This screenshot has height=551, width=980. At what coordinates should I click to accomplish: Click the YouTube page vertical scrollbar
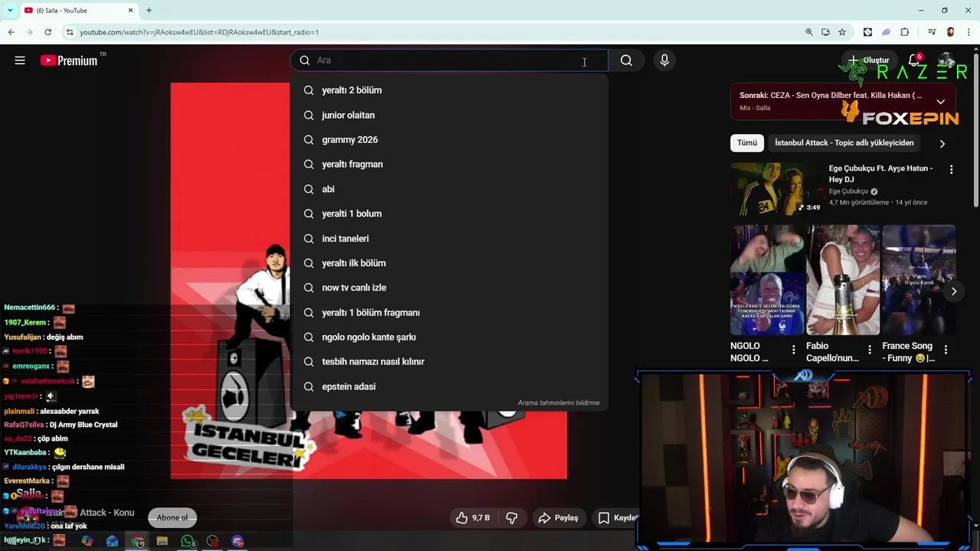pyautogui.click(x=975, y=130)
